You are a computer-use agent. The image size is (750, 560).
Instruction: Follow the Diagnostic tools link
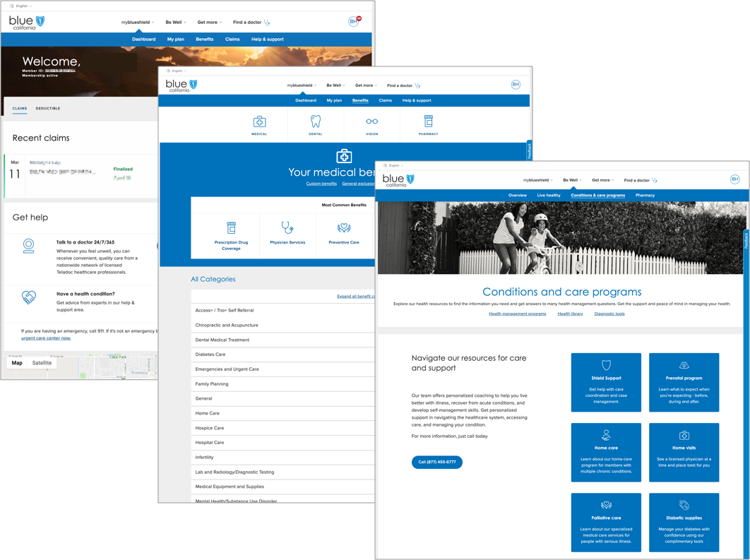[609, 314]
